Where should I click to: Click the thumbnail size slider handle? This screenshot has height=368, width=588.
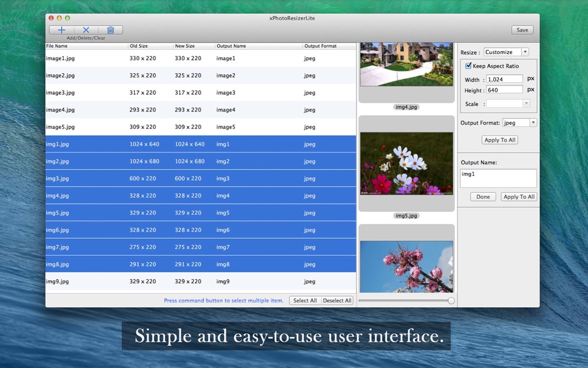[451, 300]
